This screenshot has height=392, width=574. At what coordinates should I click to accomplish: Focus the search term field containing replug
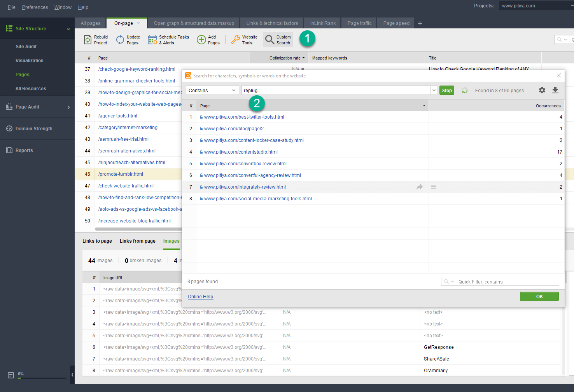pyautogui.click(x=336, y=90)
